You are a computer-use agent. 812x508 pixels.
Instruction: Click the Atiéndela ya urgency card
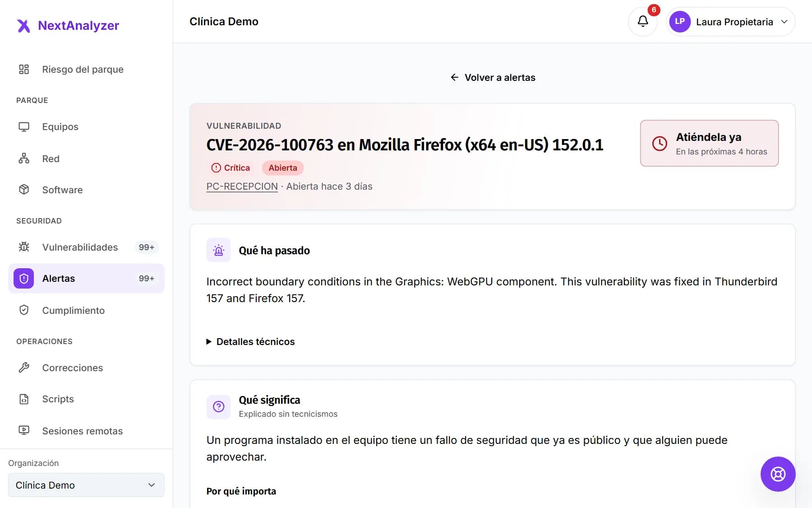point(709,143)
